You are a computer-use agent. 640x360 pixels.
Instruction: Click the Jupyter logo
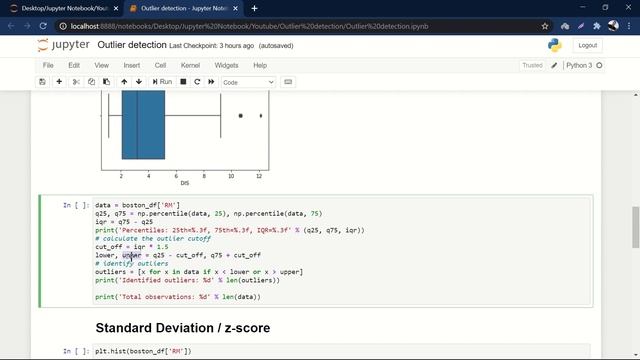click(x=63, y=45)
